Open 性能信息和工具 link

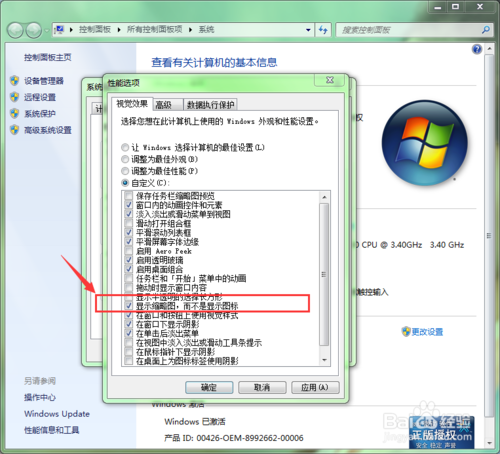[52, 430]
